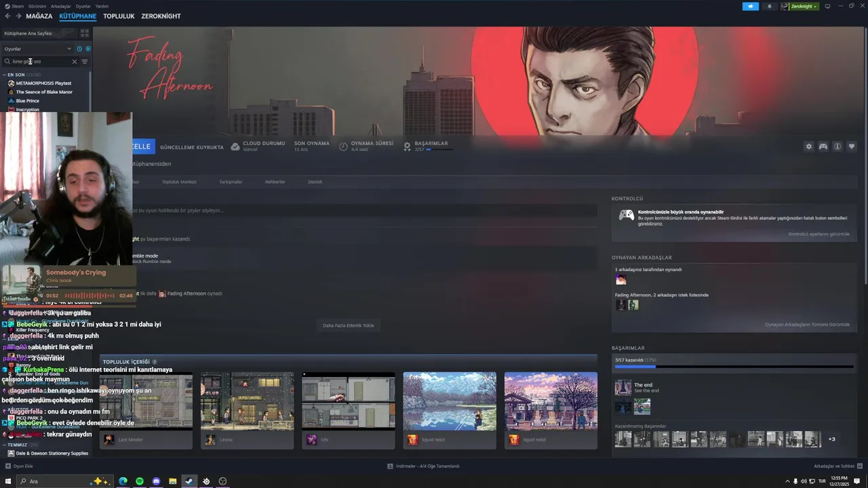Go to the KÜTÜPHANE tab

[77, 16]
